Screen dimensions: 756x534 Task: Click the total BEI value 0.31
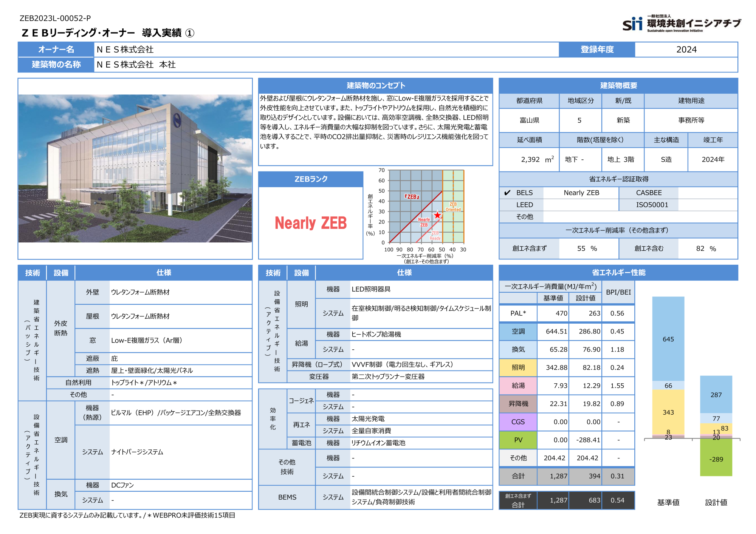[x=617, y=476]
